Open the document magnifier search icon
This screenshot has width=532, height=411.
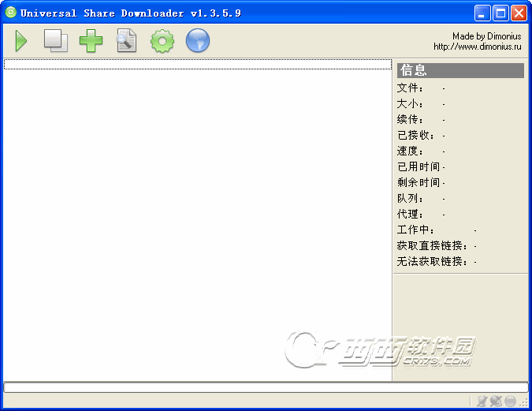[127, 41]
